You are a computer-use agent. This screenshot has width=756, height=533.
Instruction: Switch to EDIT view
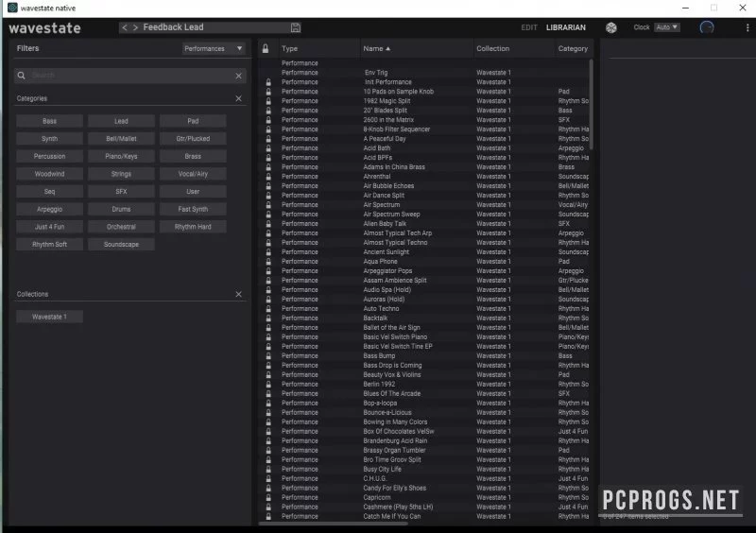coord(529,27)
